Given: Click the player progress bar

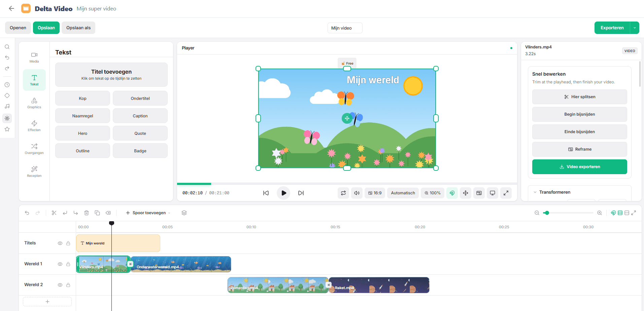Looking at the screenshot, I should pos(347,184).
